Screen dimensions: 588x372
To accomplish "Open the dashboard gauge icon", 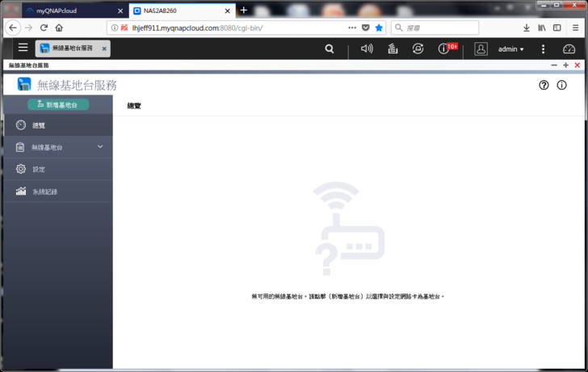I will [569, 49].
